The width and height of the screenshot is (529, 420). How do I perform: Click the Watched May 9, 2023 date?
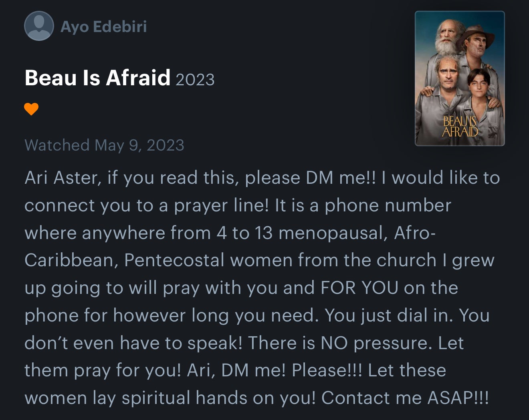pyautogui.click(x=104, y=145)
